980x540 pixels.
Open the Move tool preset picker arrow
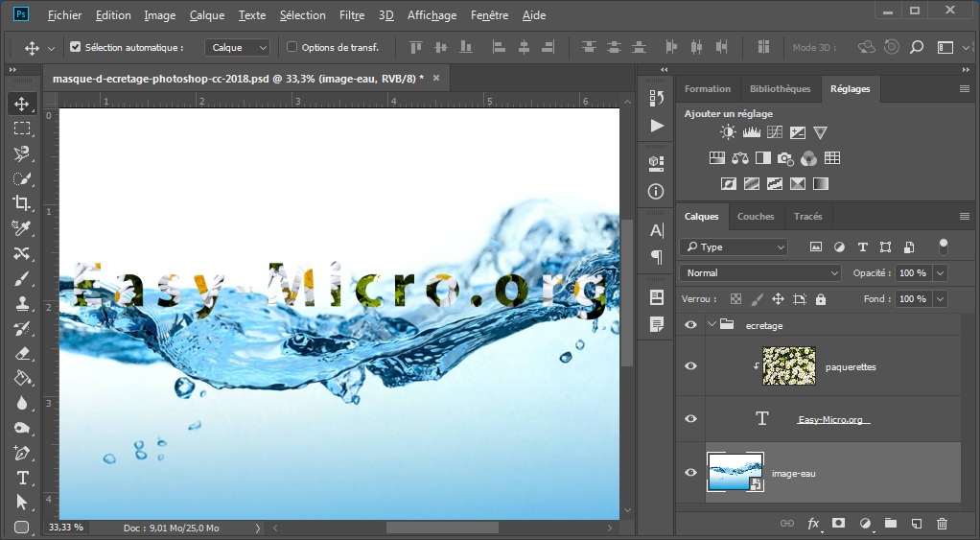point(51,48)
